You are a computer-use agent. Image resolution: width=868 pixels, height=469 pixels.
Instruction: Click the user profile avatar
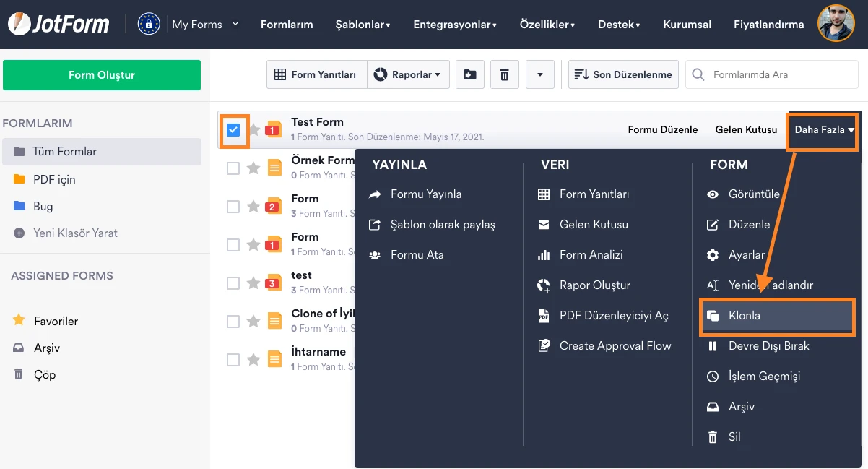click(836, 24)
